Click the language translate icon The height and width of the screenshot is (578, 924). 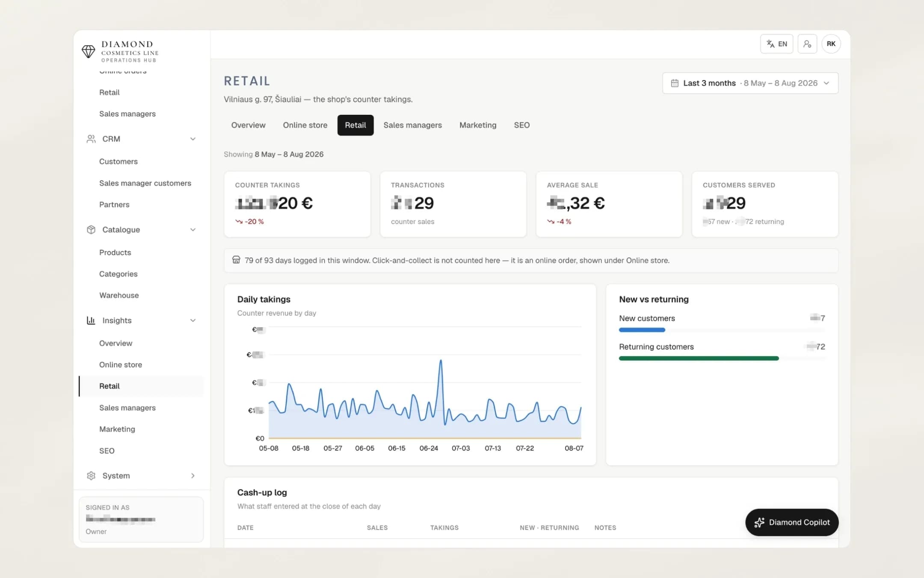(x=770, y=44)
